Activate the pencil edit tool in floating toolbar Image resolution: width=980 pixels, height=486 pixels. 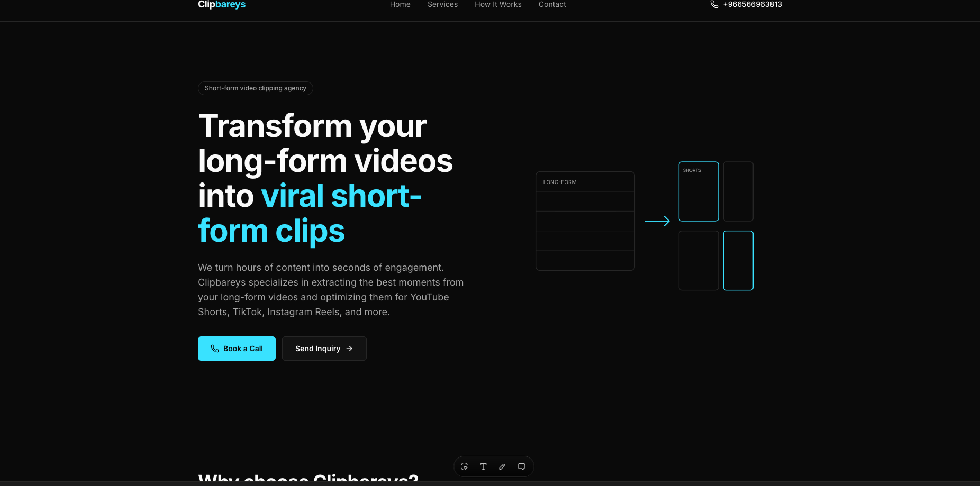tap(502, 466)
